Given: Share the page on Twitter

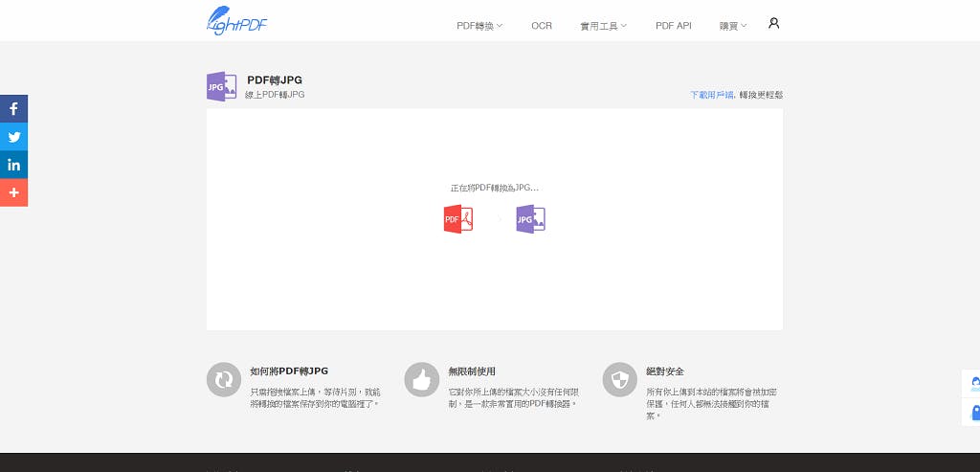Looking at the screenshot, I should coord(13,137).
